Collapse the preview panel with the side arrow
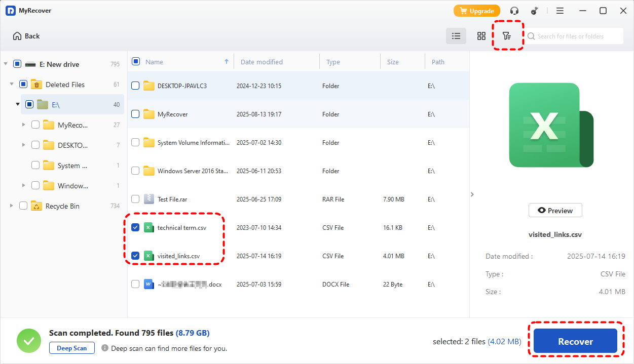The image size is (634, 364). pos(472,194)
